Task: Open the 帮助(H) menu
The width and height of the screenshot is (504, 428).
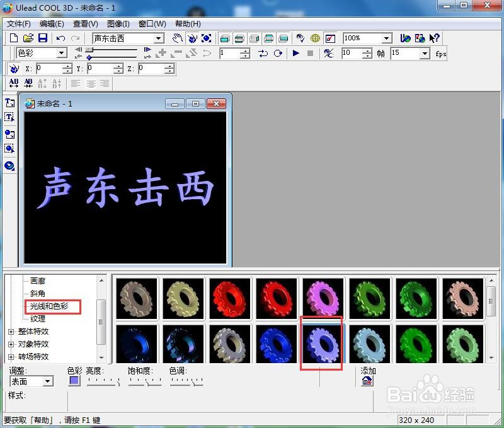Action: (x=188, y=24)
